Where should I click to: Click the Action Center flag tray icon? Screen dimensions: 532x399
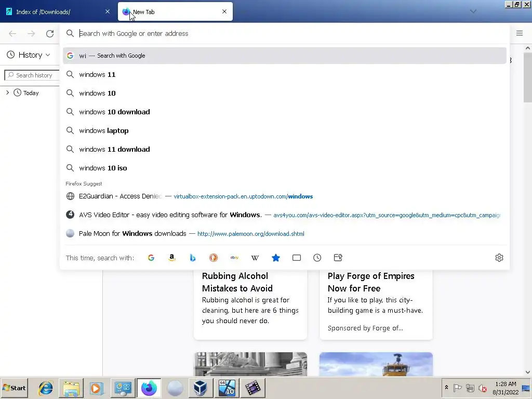point(457,388)
